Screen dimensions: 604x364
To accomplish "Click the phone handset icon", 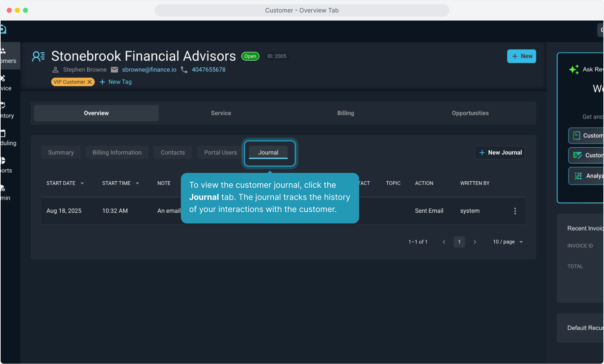I will pos(184,70).
